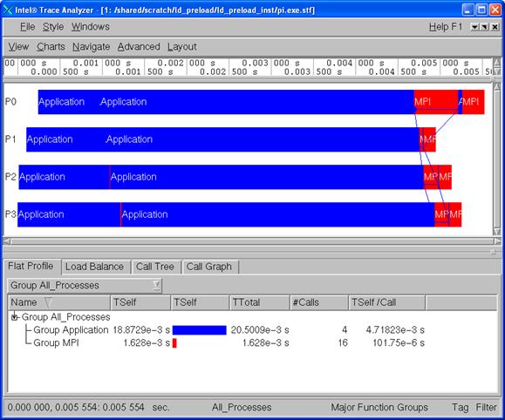Click the red TSelf bar for MPI
Viewport: 505px width, 420px height.
174,343
